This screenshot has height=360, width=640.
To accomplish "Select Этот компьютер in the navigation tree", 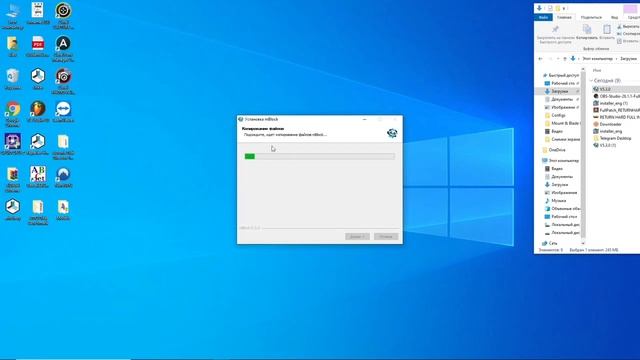I will click(560, 161).
